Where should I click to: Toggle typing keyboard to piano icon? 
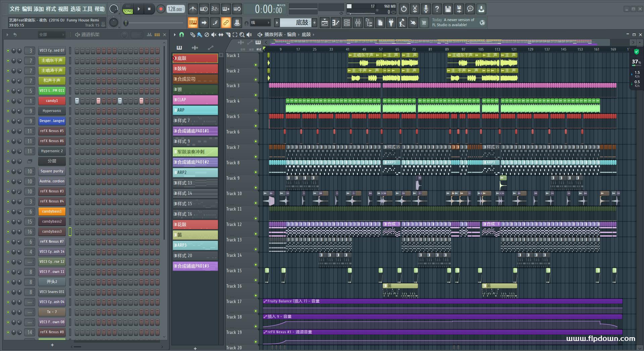point(193,23)
